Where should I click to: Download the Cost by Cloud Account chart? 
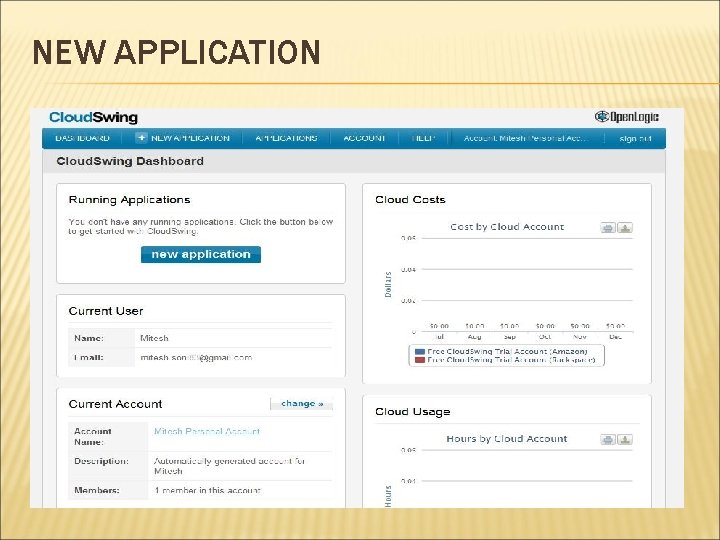pos(624,227)
